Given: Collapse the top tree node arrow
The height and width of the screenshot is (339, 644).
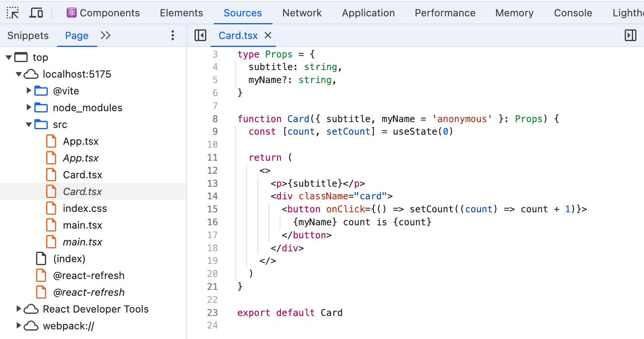Looking at the screenshot, I should (9, 57).
